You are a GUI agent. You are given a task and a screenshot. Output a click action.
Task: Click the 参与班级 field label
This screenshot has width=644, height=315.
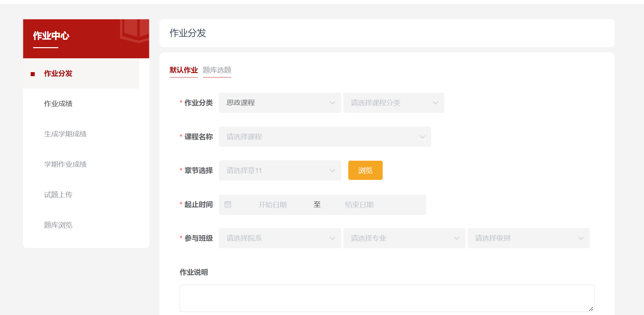(199, 238)
